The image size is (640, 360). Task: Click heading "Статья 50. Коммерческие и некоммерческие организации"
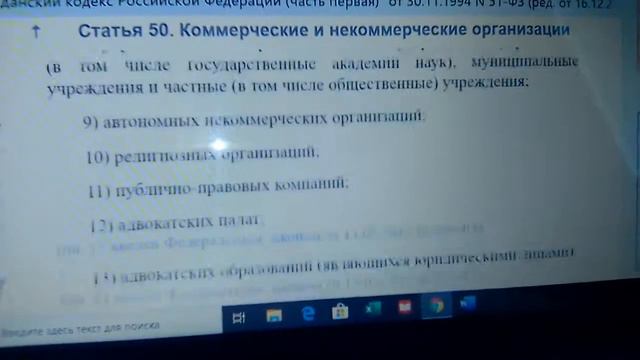[x=324, y=30]
